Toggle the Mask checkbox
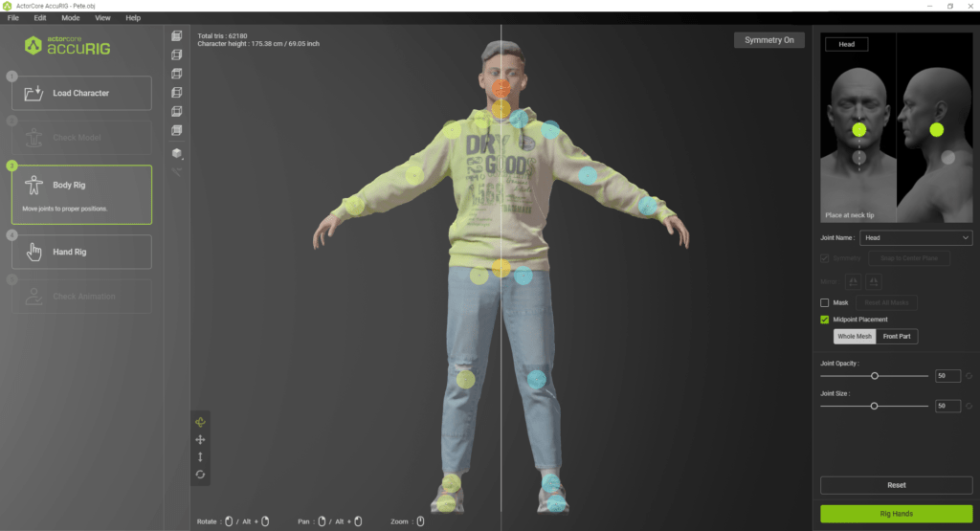The width and height of the screenshot is (980, 531). pyautogui.click(x=824, y=302)
